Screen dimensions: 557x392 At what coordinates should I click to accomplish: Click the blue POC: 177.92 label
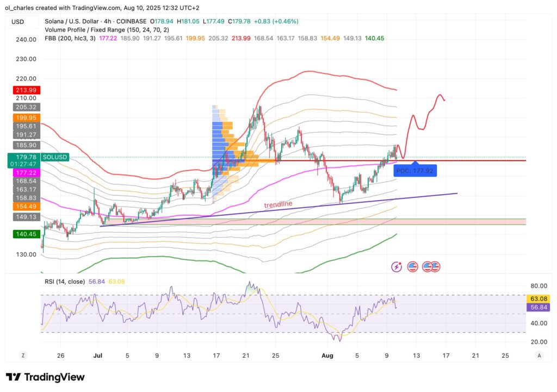coord(416,170)
